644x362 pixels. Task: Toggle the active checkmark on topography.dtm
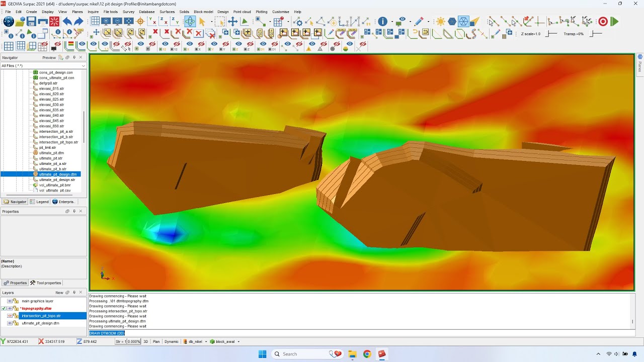tap(4, 308)
